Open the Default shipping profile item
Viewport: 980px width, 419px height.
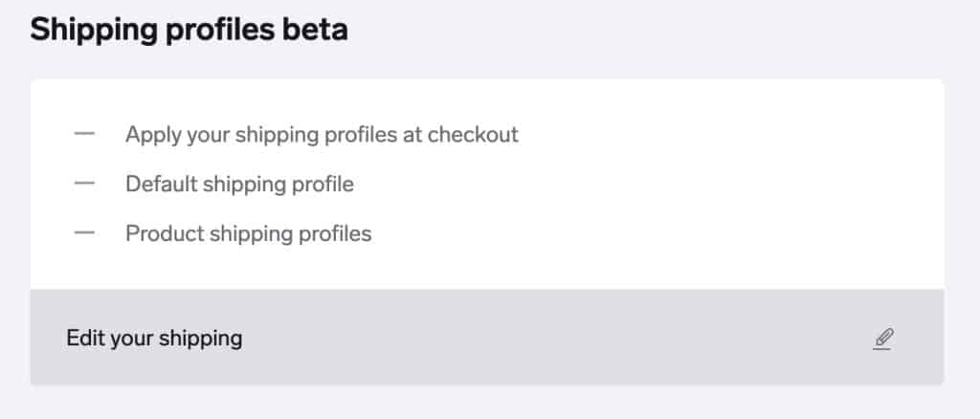(239, 185)
